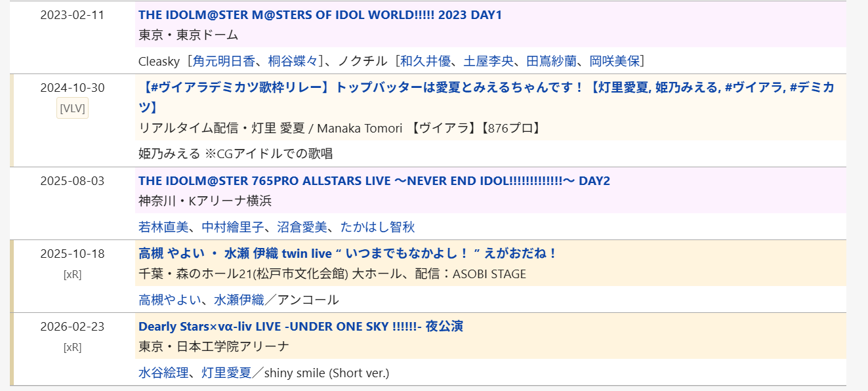The image size is (868, 391).
Task: Click performer name 桐谷蝶々
Action: click(x=293, y=61)
